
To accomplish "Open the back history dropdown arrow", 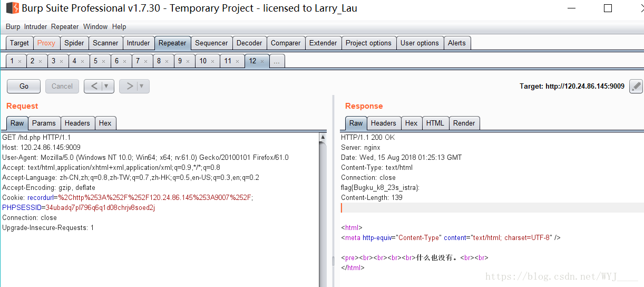I will (106, 86).
